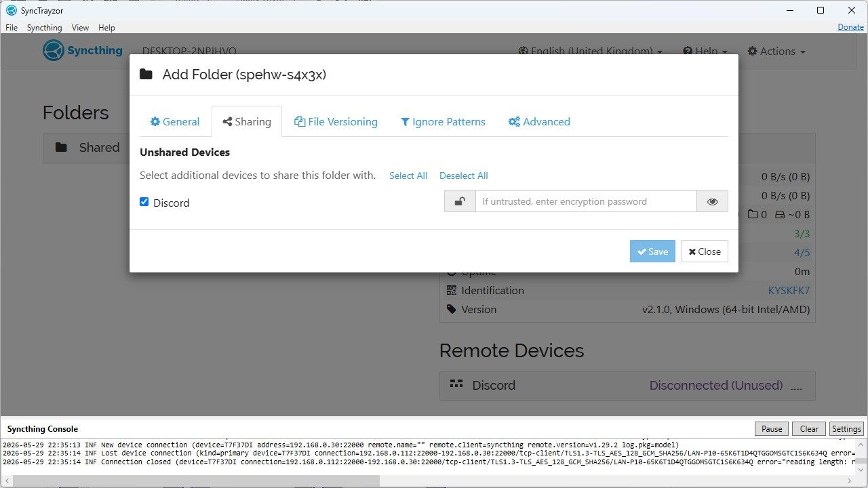Expand the Help dropdown in Syncthing header
Screen dimensions: 868x488
coord(705,51)
